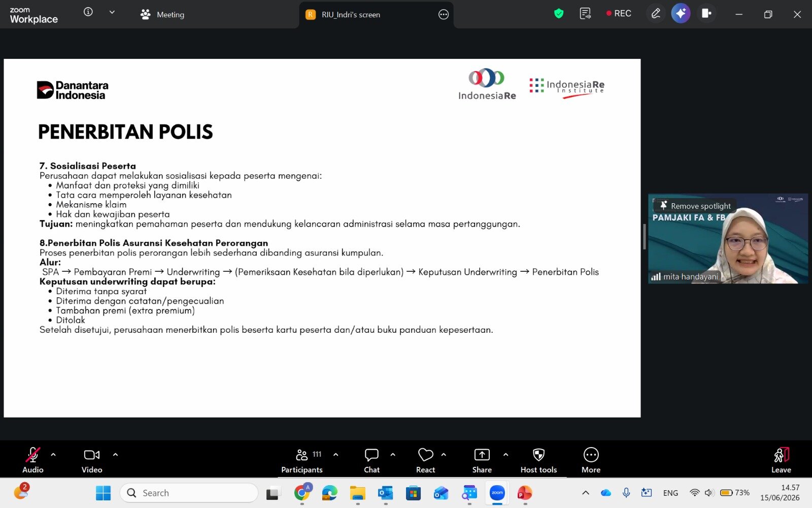
Task: Open Host tools shield
Action: [x=538, y=460]
